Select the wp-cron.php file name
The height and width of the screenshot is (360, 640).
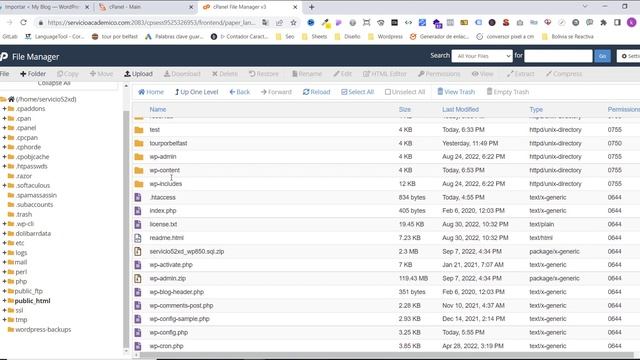tap(167, 346)
